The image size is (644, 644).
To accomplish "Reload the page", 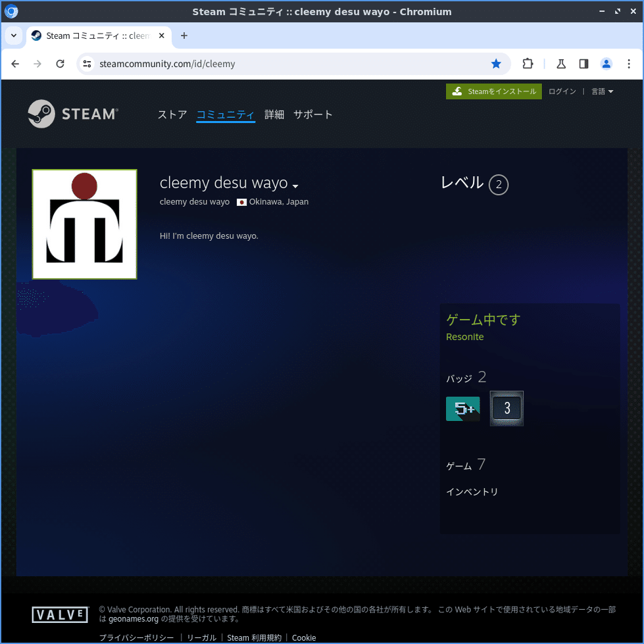I will [x=60, y=64].
